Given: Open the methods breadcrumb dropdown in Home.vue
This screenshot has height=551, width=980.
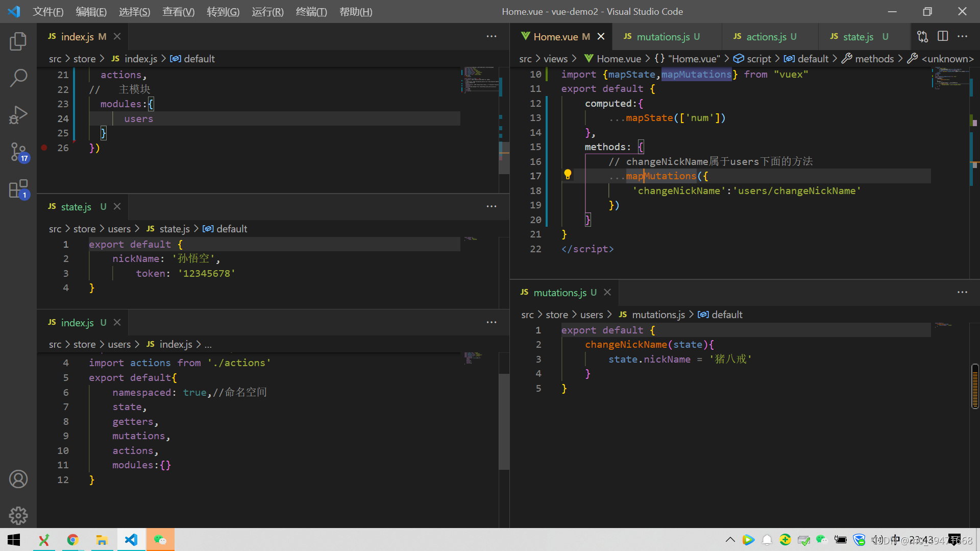Looking at the screenshot, I should click(874, 58).
